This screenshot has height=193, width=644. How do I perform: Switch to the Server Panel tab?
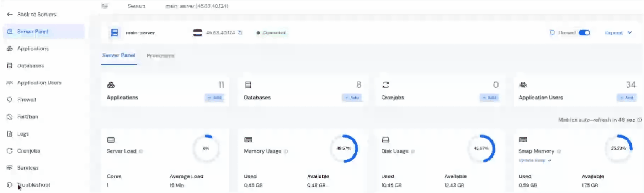click(x=119, y=56)
